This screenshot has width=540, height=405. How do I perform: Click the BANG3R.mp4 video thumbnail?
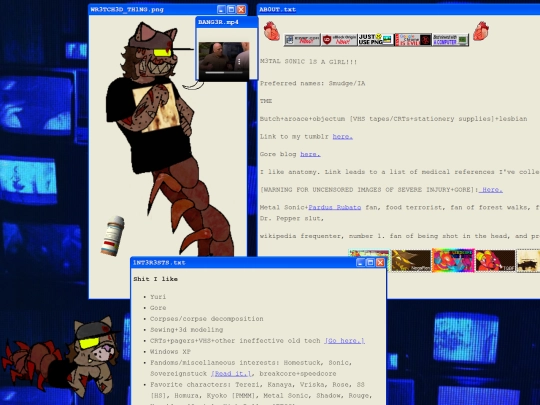224,61
